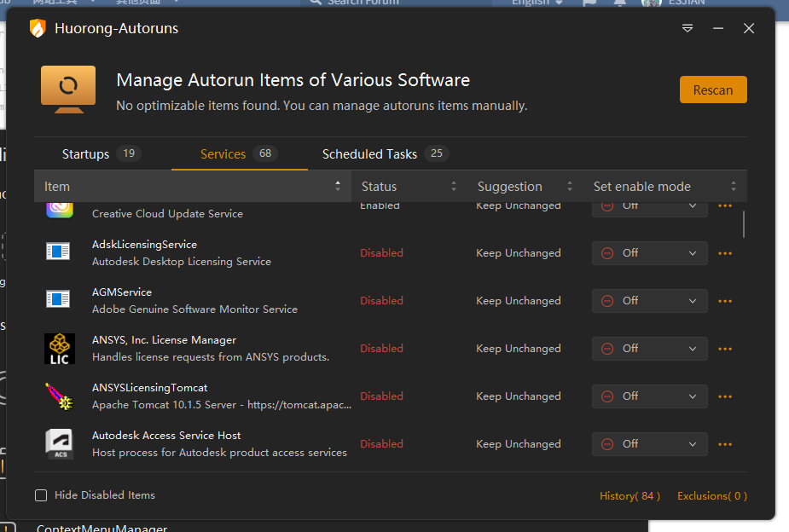Click the orange monitor refresh icon

[x=68, y=89]
